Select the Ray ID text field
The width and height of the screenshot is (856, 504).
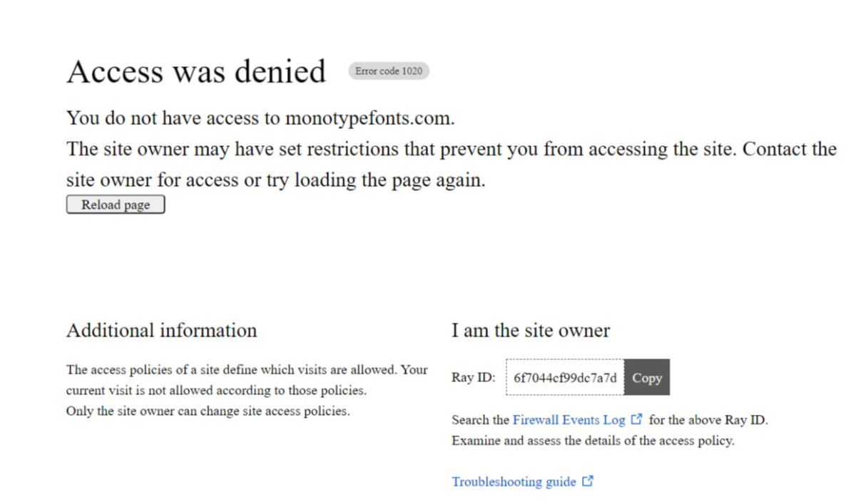(565, 378)
